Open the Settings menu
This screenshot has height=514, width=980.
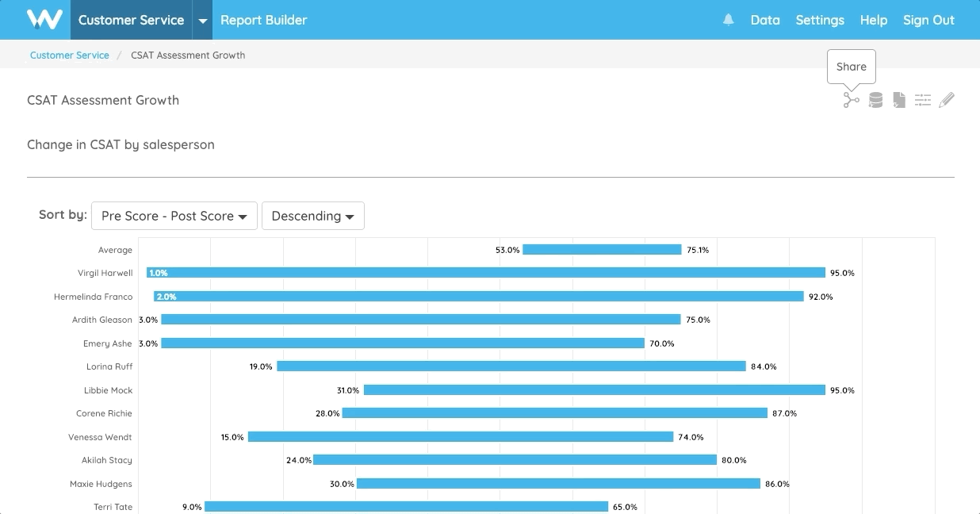coord(819,20)
